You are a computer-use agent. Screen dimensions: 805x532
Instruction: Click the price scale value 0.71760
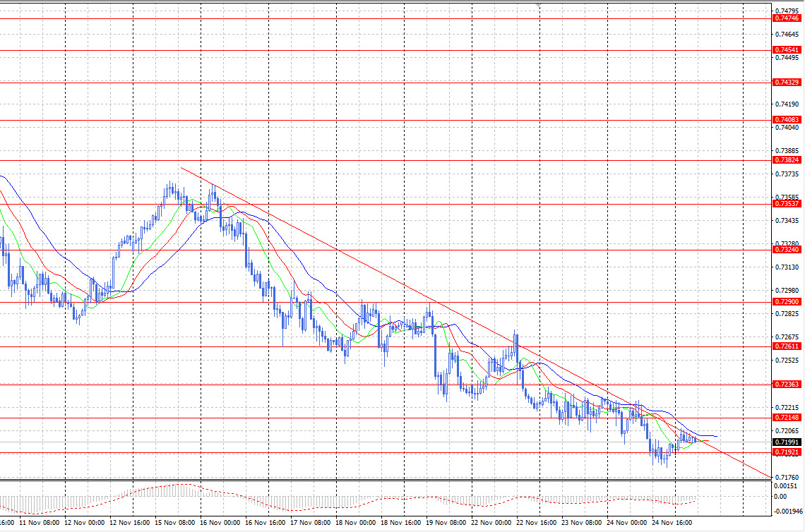tap(787, 477)
